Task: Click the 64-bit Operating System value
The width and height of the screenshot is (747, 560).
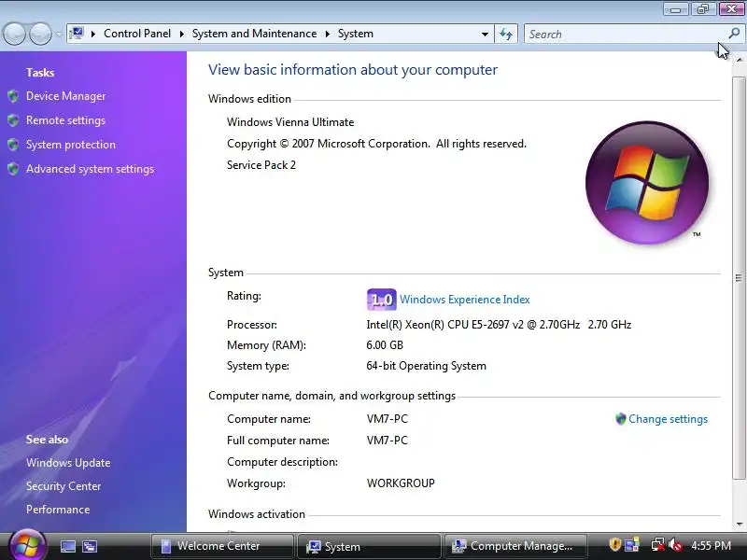Action: [x=427, y=366]
